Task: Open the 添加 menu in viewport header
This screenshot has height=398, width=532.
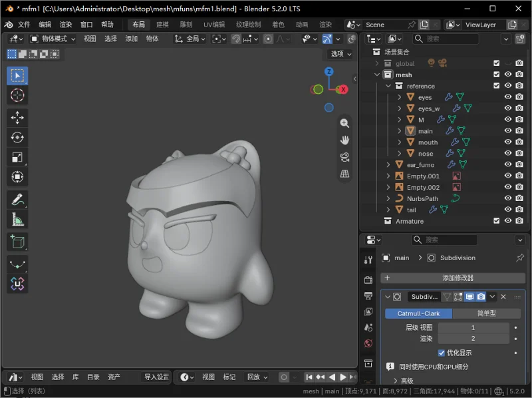Action: [x=131, y=39]
